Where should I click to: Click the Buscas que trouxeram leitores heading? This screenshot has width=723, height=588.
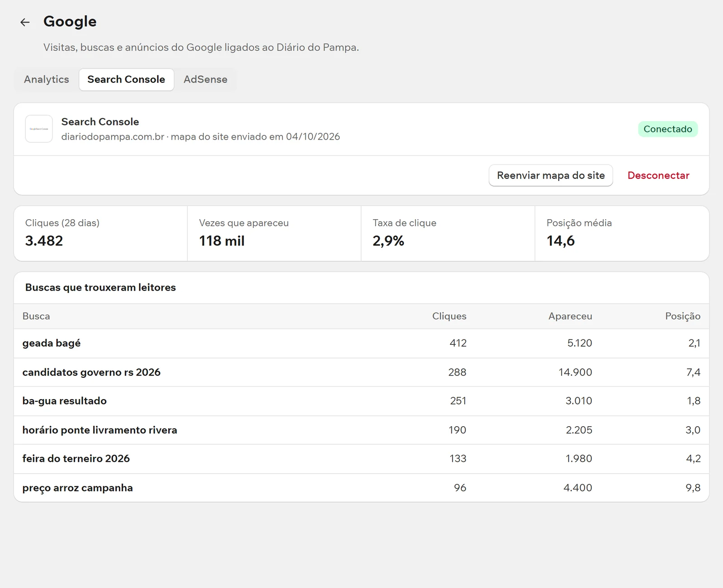[100, 287]
